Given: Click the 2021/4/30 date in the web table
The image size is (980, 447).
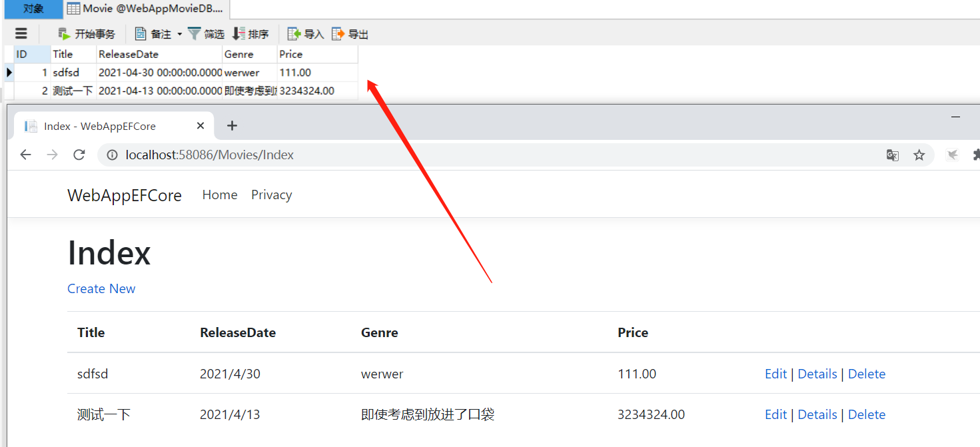Looking at the screenshot, I should point(230,374).
